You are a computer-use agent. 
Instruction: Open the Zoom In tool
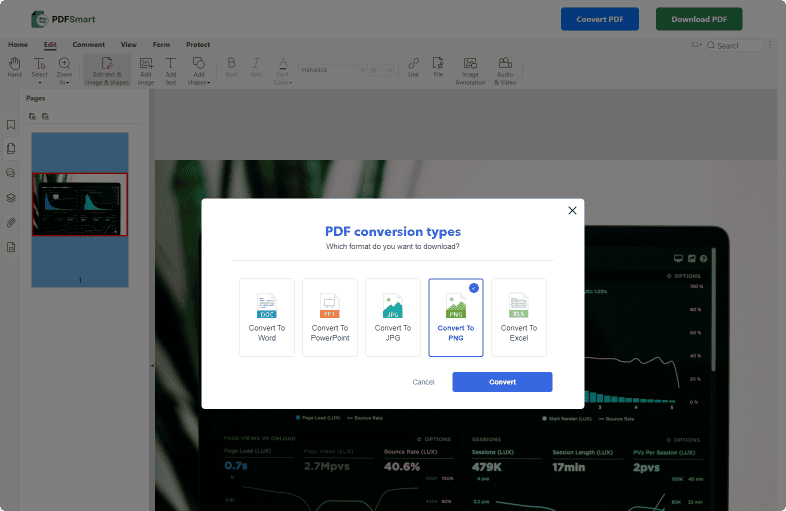pos(64,67)
